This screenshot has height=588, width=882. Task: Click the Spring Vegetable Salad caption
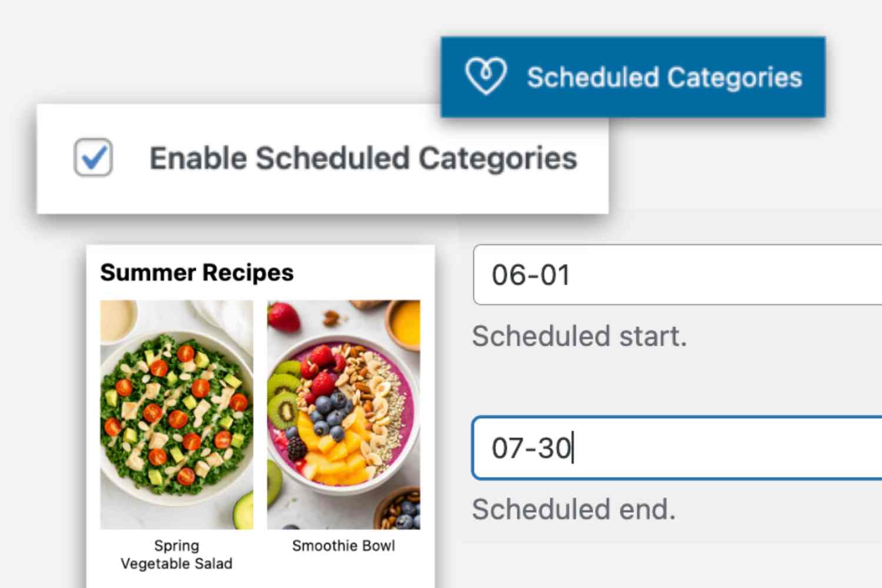click(x=176, y=554)
